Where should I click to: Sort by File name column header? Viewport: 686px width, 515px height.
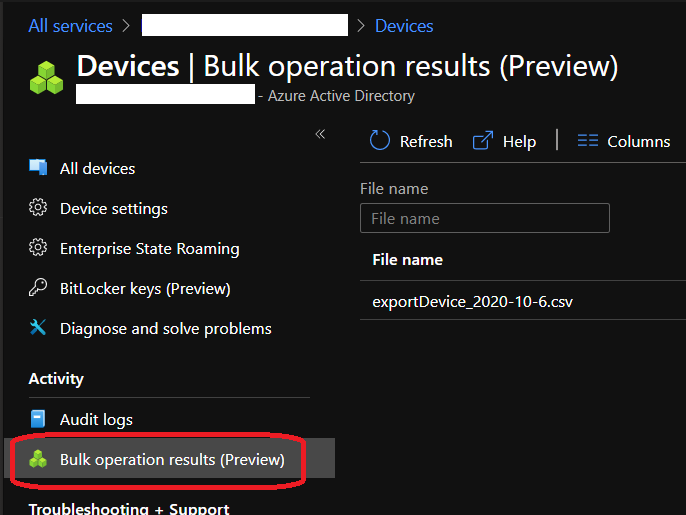click(407, 259)
